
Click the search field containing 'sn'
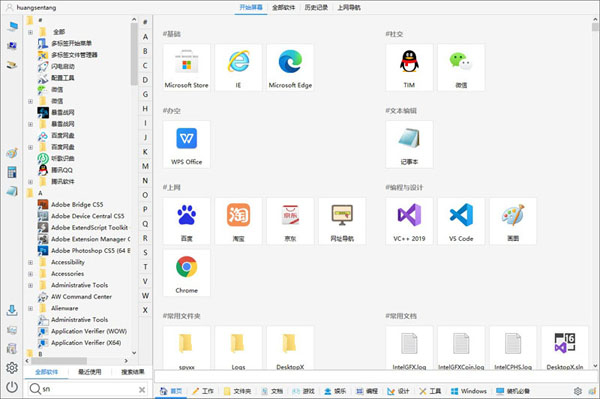point(87,389)
